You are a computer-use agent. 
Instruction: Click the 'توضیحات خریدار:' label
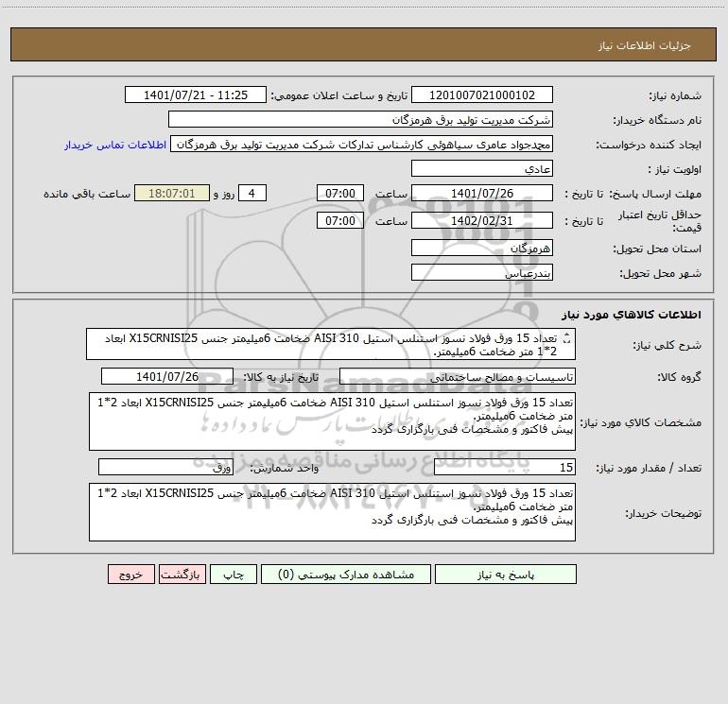[x=664, y=513]
